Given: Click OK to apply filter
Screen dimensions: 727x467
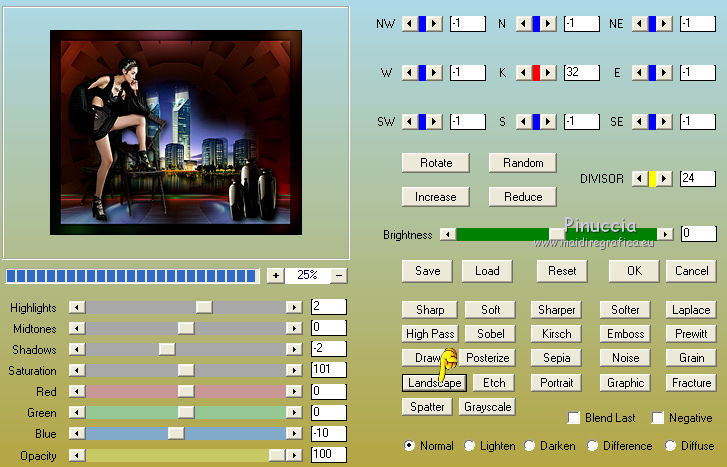Looking at the screenshot, I should click(x=634, y=271).
